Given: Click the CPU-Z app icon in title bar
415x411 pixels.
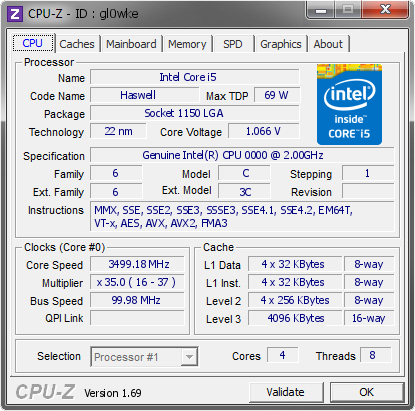Looking at the screenshot, I should click(x=15, y=14).
